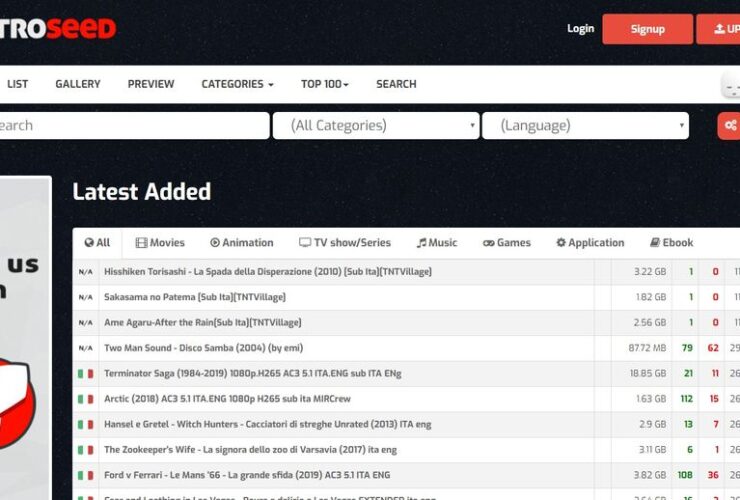Switch to the Animation tab
Image resolution: width=740 pixels, height=500 pixels.
click(242, 243)
